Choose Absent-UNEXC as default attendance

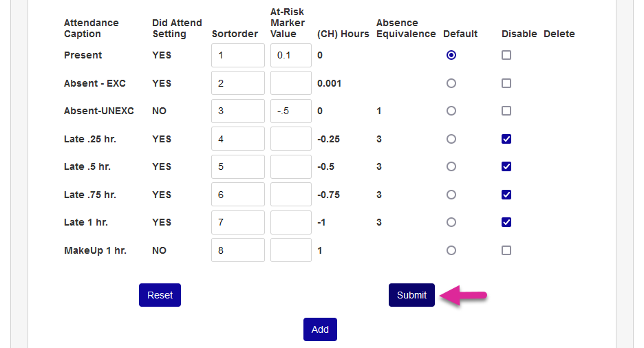click(x=451, y=111)
